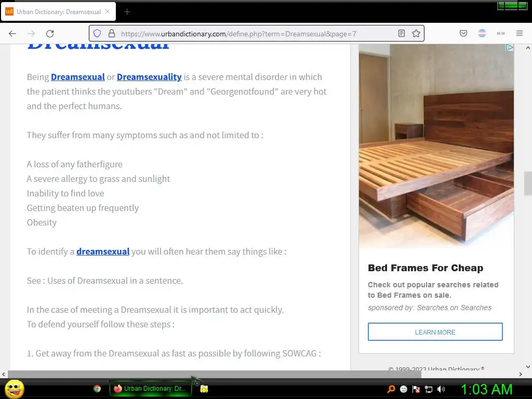This screenshot has width=532, height=399.
Task: Follow the lowercase dreamsexual link
Action: coord(103,252)
